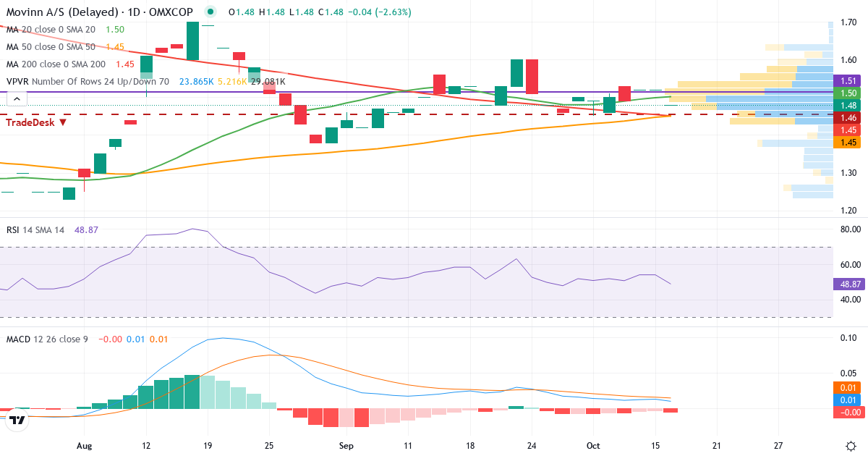Select the VPVR Number Of Rows legend

click(x=88, y=82)
